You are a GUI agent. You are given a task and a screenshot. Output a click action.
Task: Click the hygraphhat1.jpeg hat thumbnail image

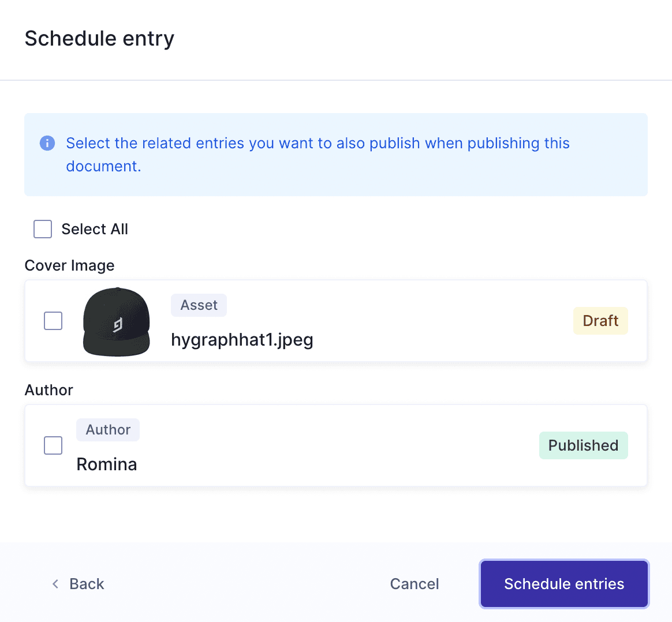click(116, 321)
